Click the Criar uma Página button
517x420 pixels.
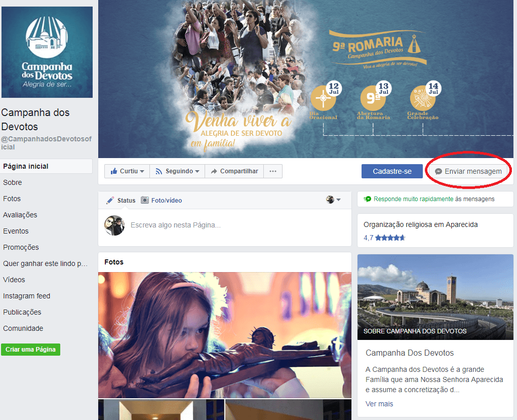pos(30,350)
